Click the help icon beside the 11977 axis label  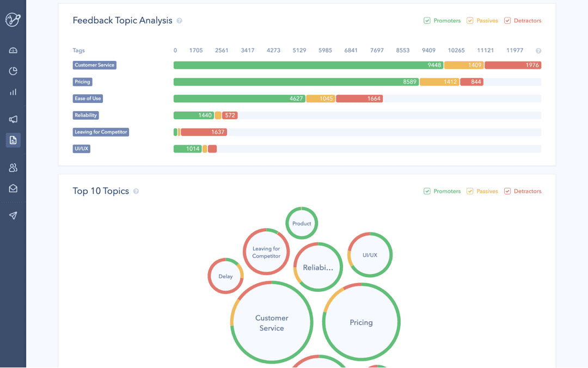point(538,51)
